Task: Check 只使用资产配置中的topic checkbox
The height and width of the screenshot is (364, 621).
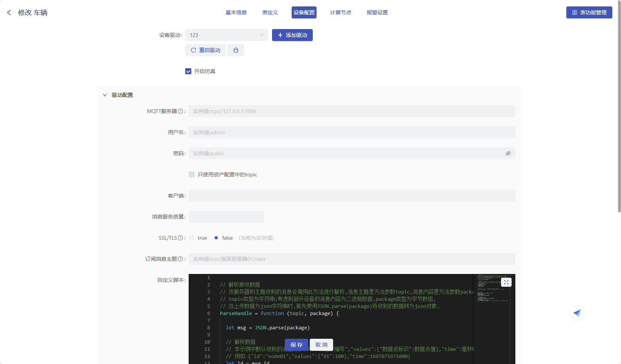Action: (192, 174)
